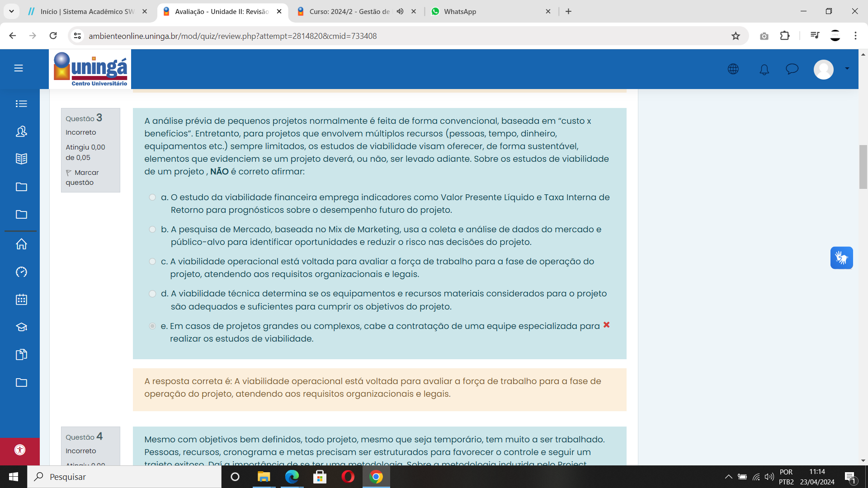Click the graduation cap sidebar icon
The image size is (868, 488).
[21, 327]
